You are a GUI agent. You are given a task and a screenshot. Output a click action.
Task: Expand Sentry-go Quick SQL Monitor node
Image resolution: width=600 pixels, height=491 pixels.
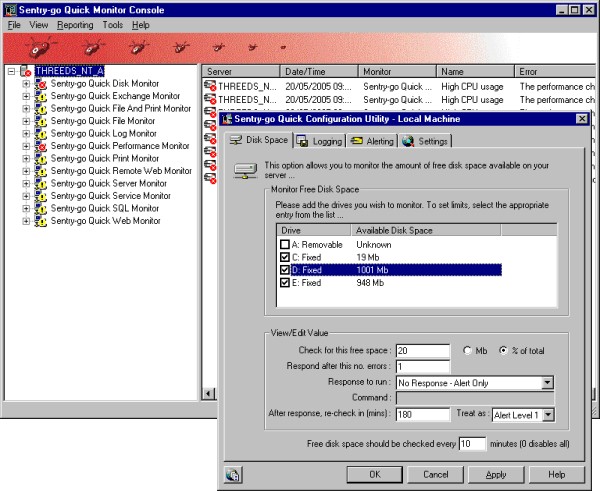point(26,209)
